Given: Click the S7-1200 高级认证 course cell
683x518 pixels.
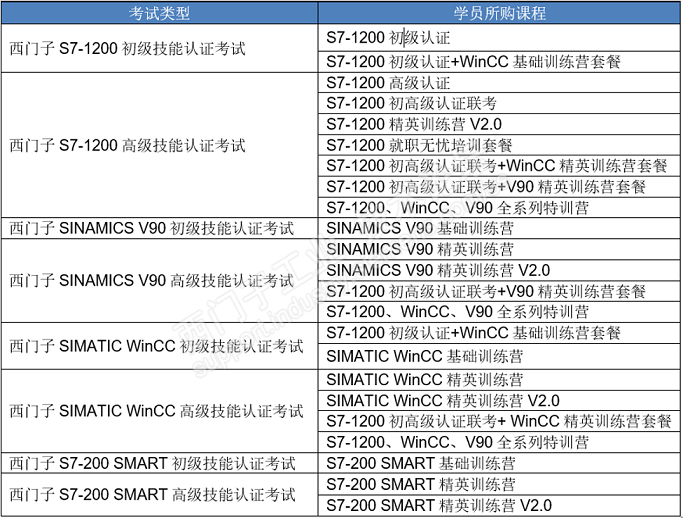Looking at the screenshot, I should 499,83.
